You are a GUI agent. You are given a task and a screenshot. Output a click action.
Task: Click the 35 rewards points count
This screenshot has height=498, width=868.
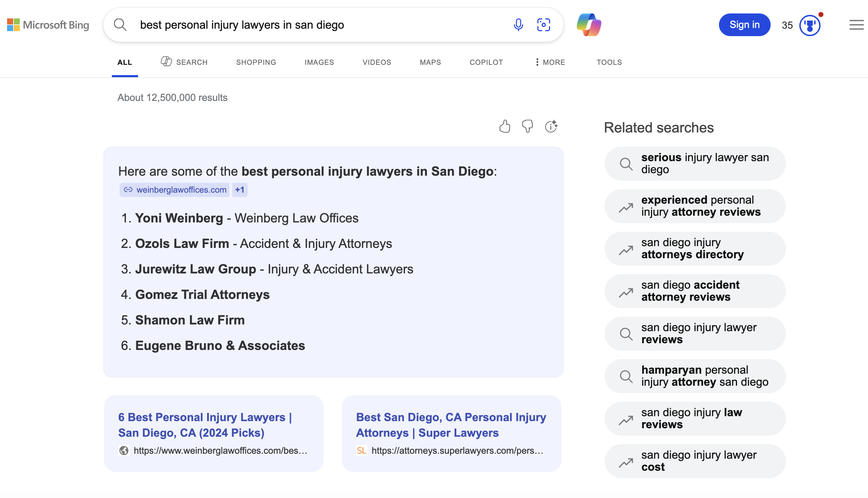coord(787,25)
